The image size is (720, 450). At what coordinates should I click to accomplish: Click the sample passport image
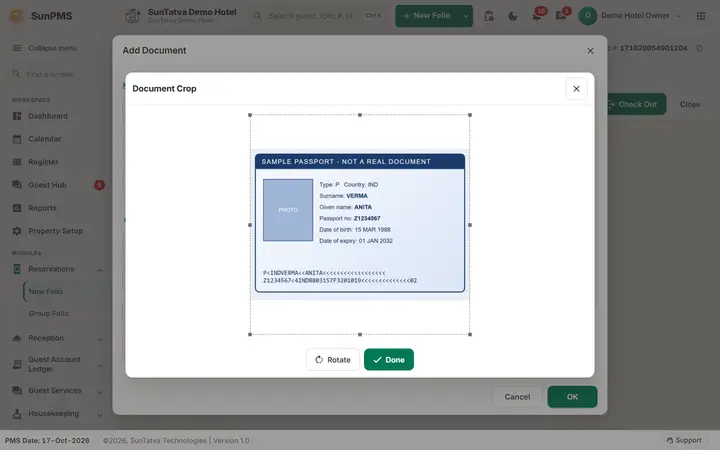(360, 223)
